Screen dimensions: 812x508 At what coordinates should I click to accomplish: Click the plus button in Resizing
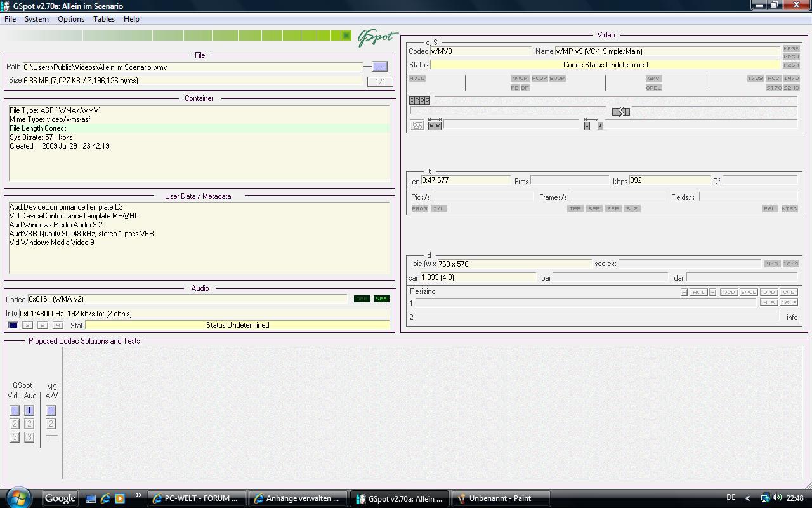684,292
